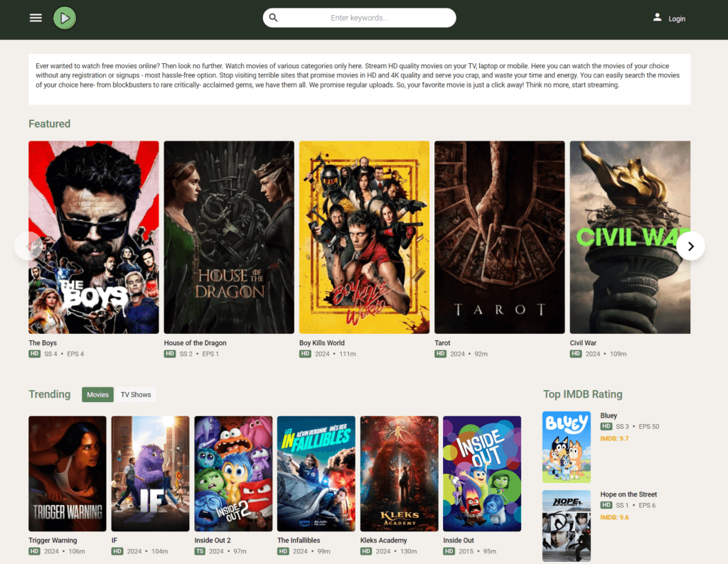Open Bluey thumbnail in Top IMDB Rating
The image size is (728, 564).
[567, 447]
